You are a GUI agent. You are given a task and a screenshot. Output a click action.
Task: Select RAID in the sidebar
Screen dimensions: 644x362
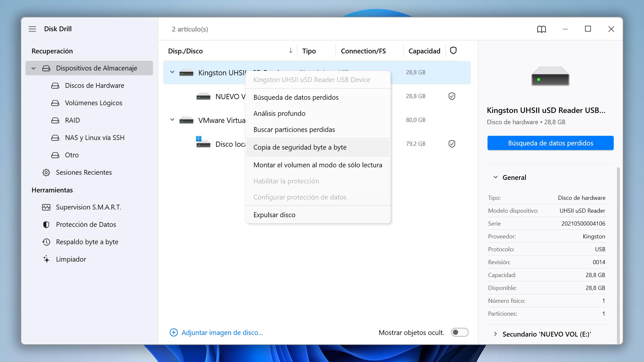point(89,120)
